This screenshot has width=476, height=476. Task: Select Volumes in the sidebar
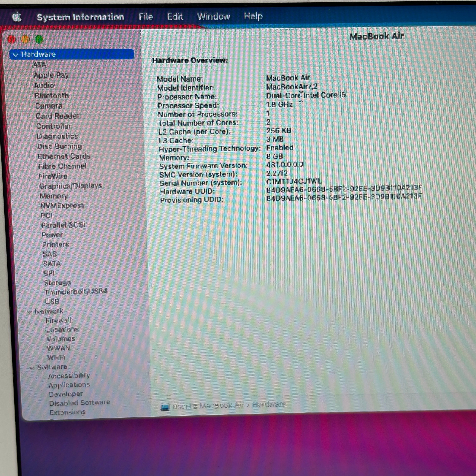(61, 339)
